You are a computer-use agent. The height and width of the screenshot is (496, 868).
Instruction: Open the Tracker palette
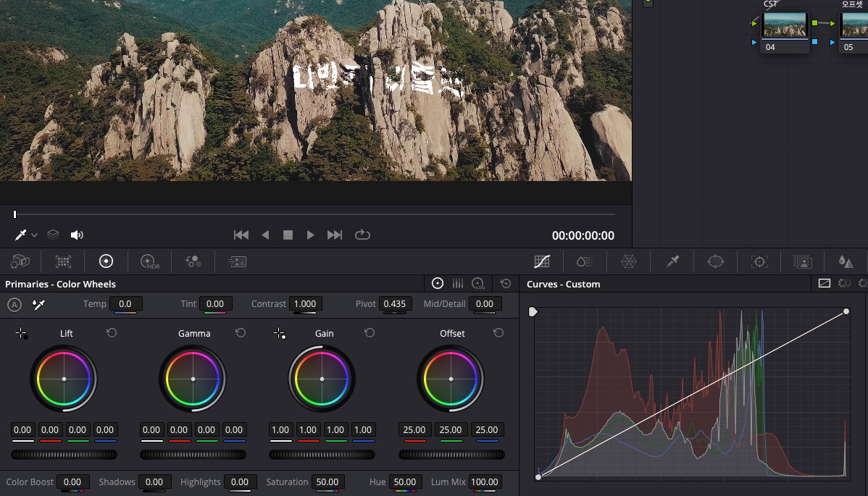pyautogui.click(x=759, y=261)
